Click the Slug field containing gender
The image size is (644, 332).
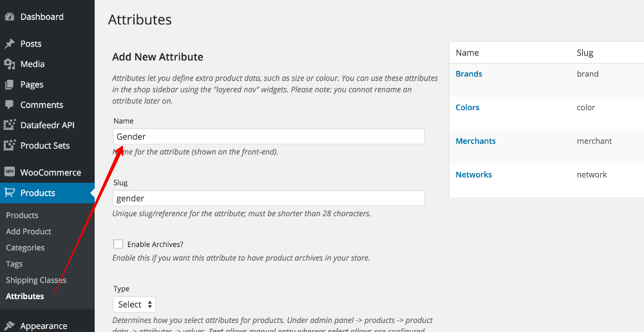(x=269, y=198)
